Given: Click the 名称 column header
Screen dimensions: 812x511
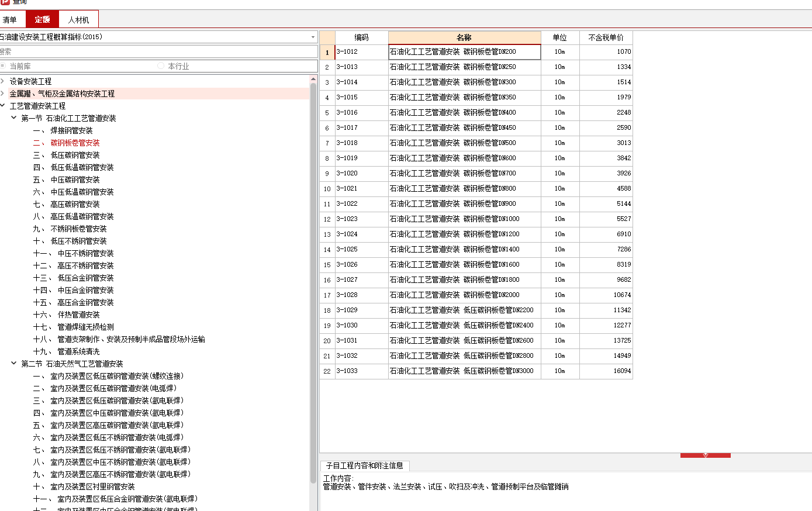Looking at the screenshot, I should 464,37.
